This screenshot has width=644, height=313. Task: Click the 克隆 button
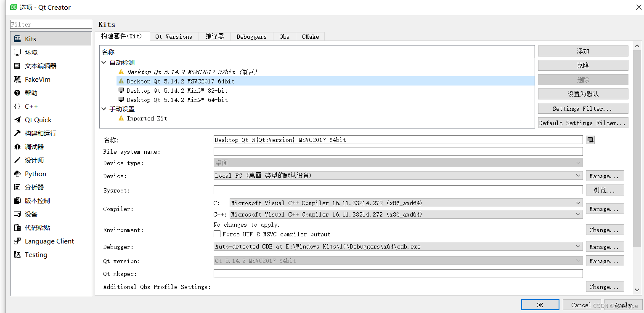pyautogui.click(x=583, y=65)
